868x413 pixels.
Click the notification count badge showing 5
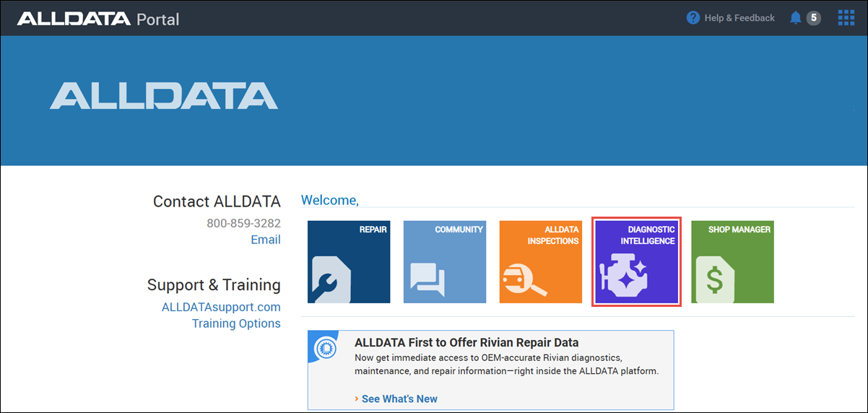814,18
